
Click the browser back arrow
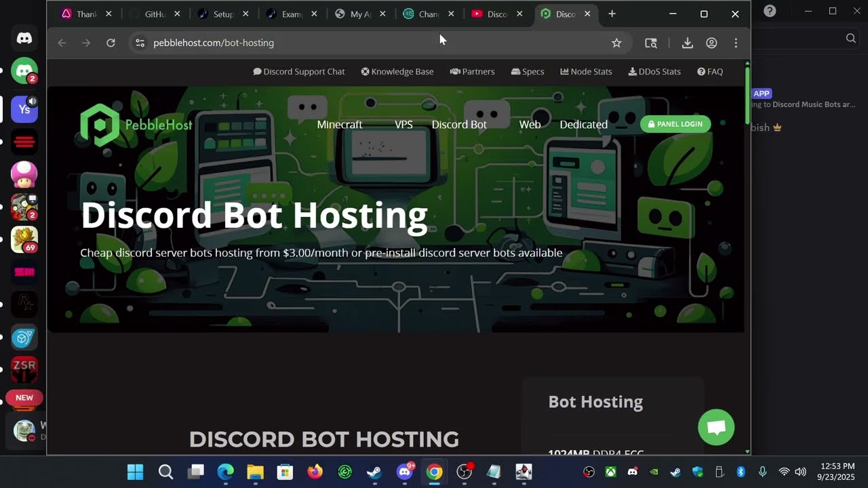(x=62, y=43)
